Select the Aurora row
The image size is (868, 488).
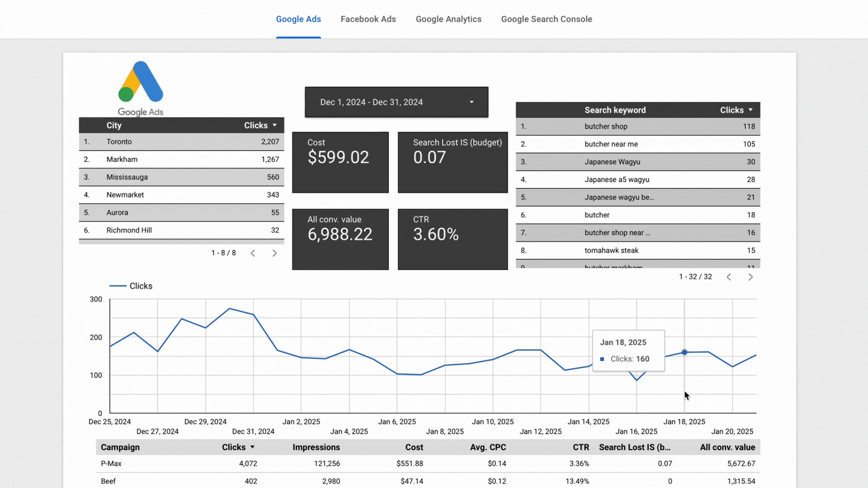click(181, 212)
